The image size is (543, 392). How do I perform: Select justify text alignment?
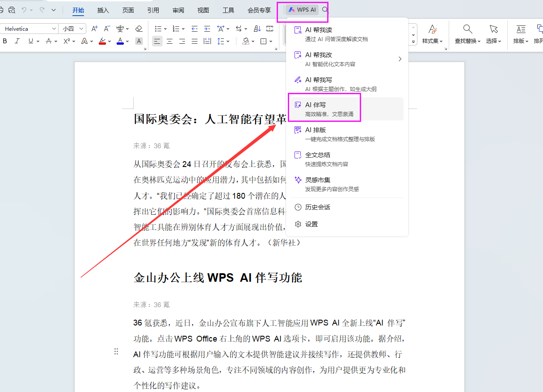pyautogui.click(x=194, y=41)
